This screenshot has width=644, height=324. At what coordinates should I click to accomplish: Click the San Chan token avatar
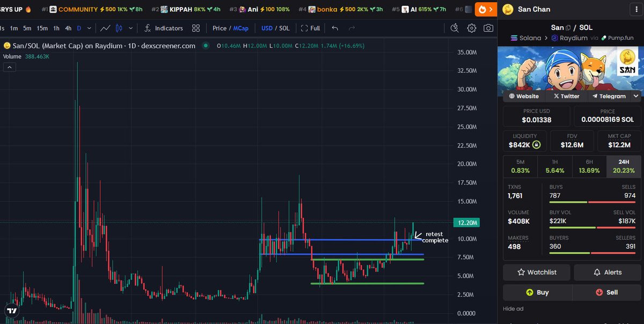[x=508, y=9]
